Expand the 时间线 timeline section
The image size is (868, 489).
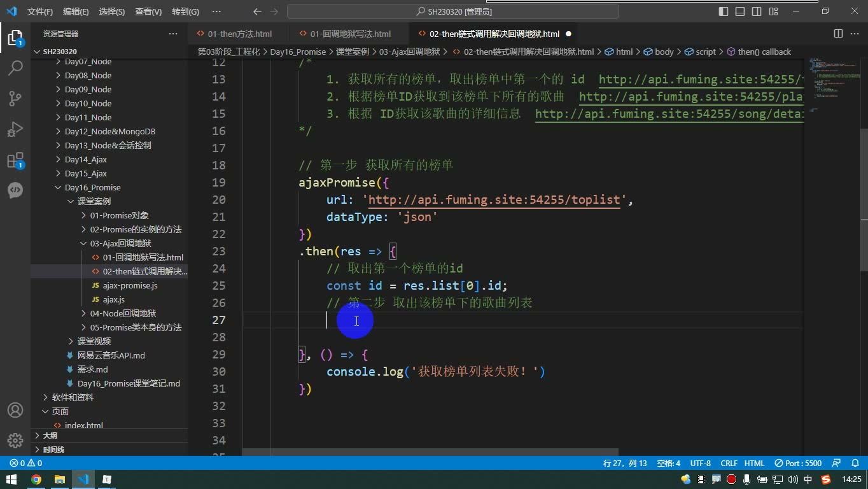109,450
